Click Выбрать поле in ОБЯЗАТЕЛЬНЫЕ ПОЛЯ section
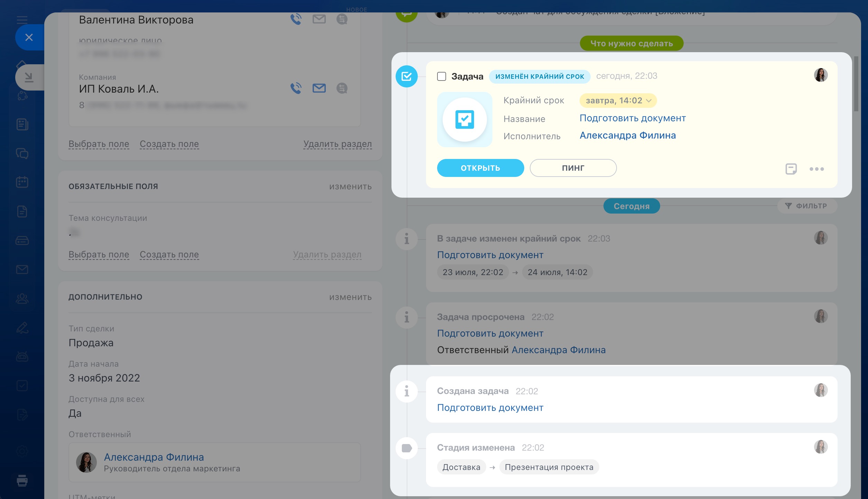 [x=99, y=254]
